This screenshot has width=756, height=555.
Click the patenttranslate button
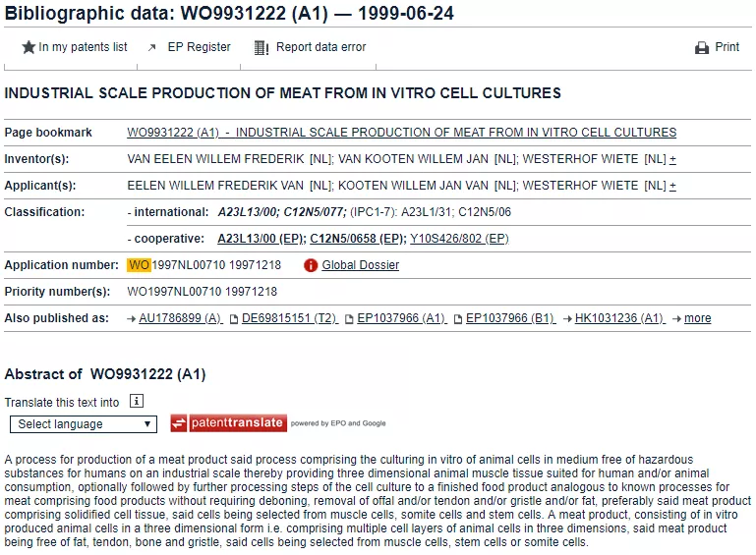[228, 423]
